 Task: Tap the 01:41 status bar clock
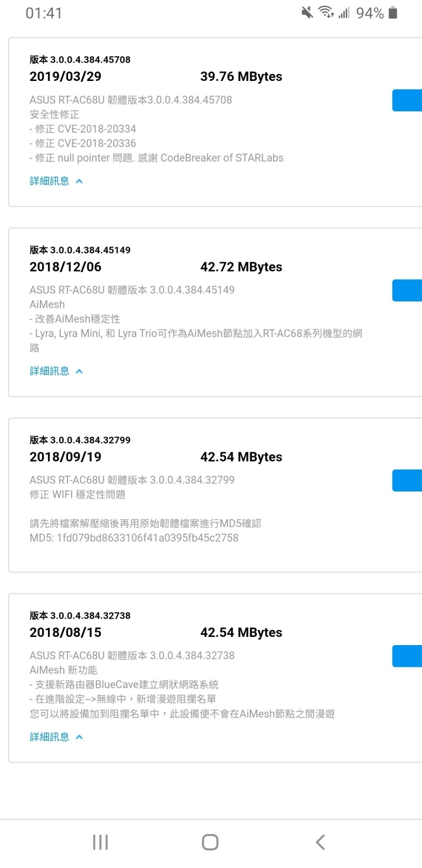pyautogui.click(x=44, y=13)
